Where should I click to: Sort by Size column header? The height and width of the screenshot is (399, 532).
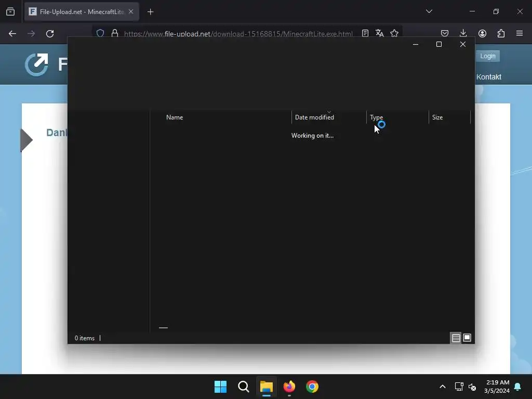[x=449, y=117]
